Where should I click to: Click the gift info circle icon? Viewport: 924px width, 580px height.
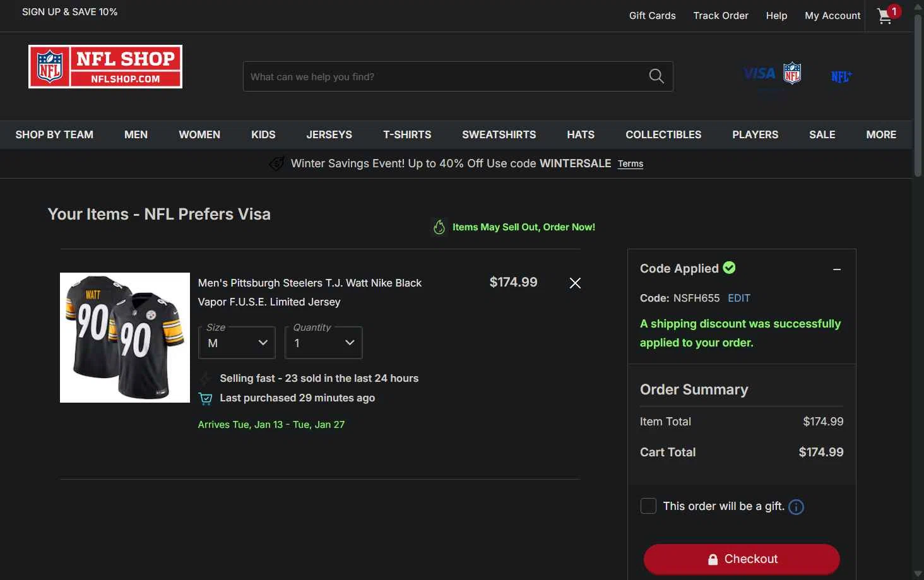click(797, 507)
